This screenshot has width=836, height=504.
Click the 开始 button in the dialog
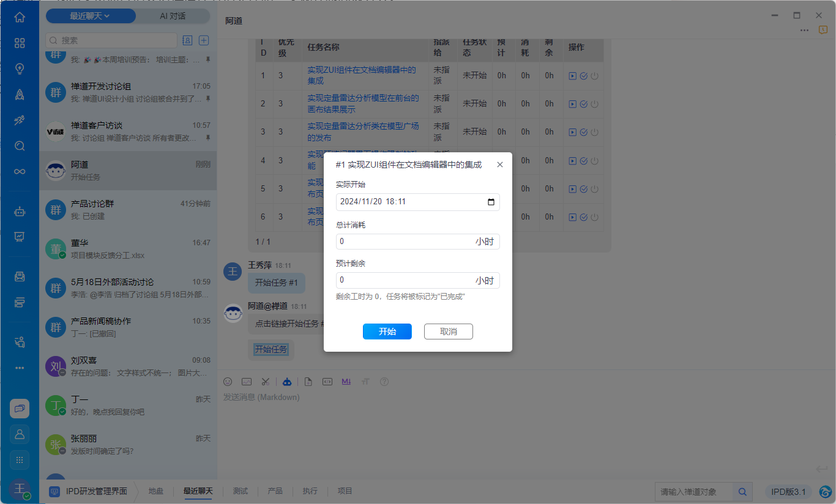tap(387, 332)
